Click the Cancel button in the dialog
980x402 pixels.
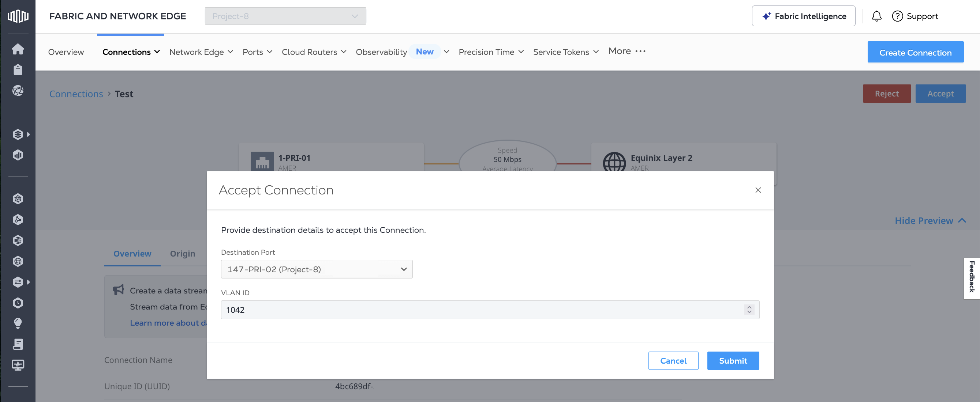click(673, 361)
